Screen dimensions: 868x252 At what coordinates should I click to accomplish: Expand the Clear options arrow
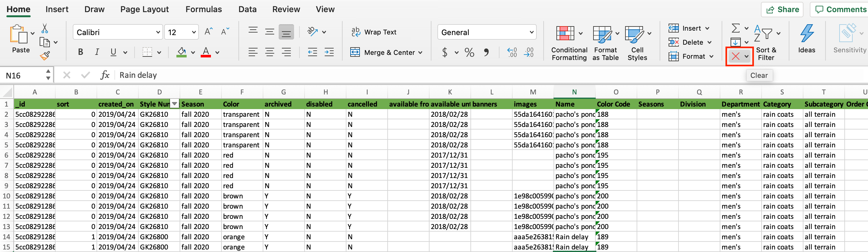746,56
